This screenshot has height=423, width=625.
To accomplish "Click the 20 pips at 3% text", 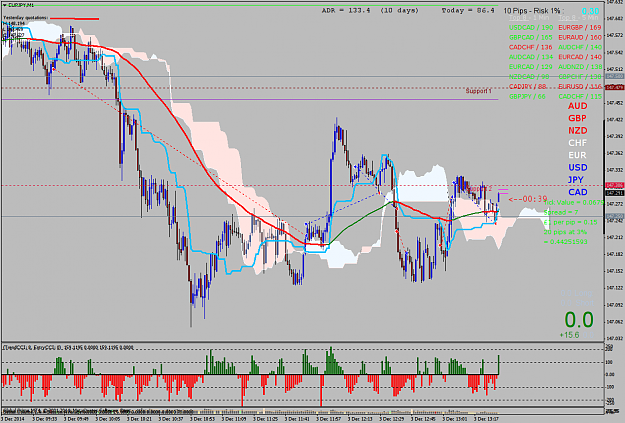I will pyautogui.click(x=565, y=232).
